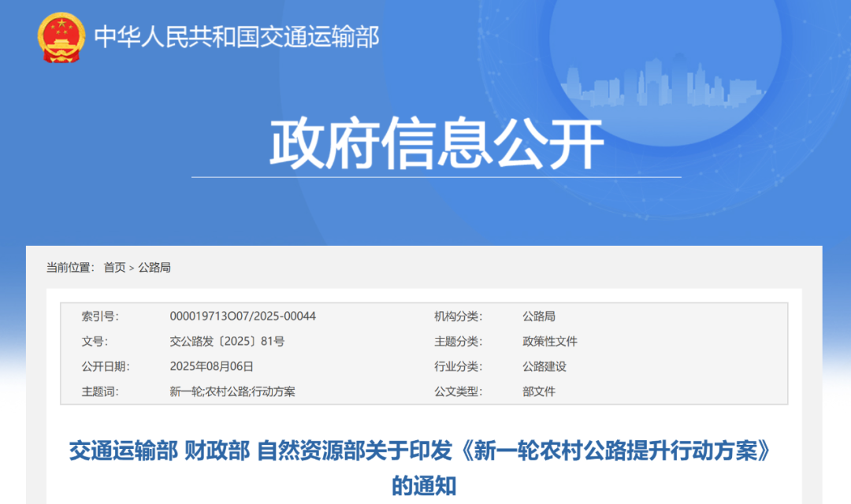Click the 主题词 field label

[x=99, y=391]
